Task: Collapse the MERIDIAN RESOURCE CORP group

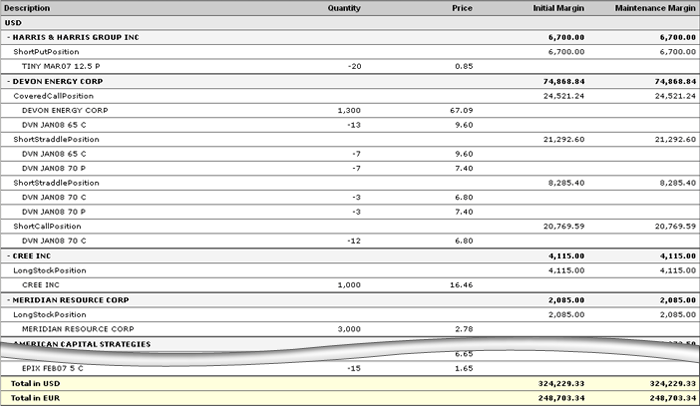Action: pos(8,300)
